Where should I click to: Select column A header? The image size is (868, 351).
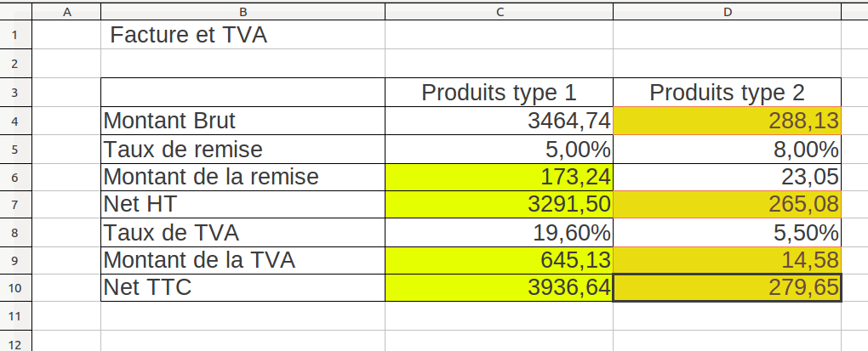66,11
